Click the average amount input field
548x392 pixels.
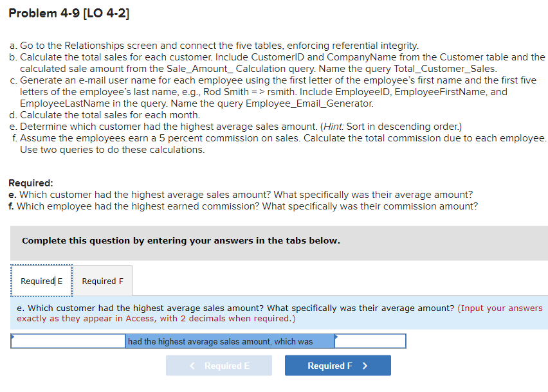coord(372,341)
